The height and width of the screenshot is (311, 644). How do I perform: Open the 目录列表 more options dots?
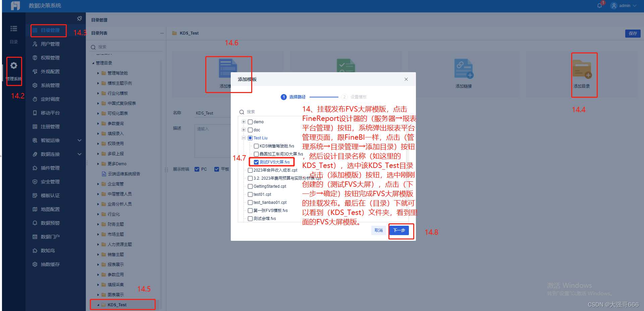[x=162, y=33]
